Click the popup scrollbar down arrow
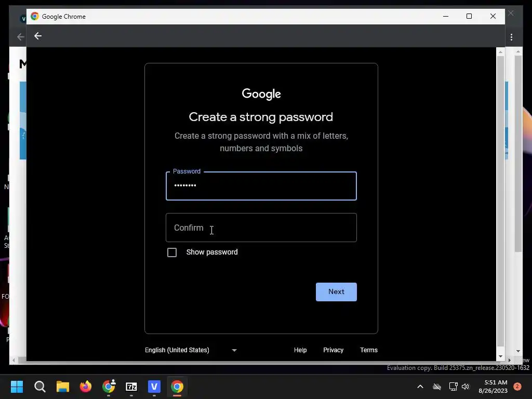Screen dimensions: 532x399 click(500, 356)
